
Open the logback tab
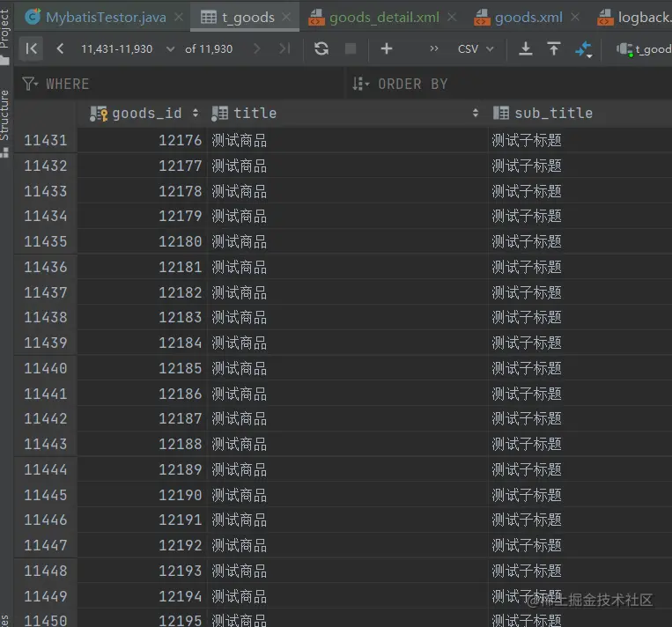tap(634, 17)
